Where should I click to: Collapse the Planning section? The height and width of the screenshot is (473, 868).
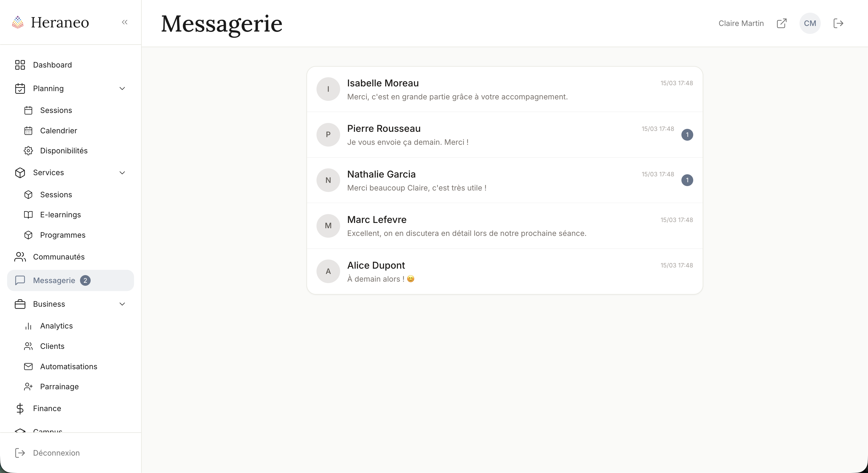point(123,88)
